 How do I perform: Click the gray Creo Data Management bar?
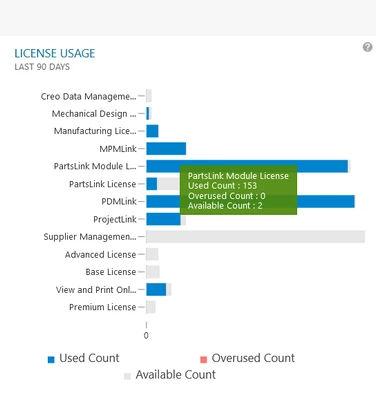click(x=149, y=96)
